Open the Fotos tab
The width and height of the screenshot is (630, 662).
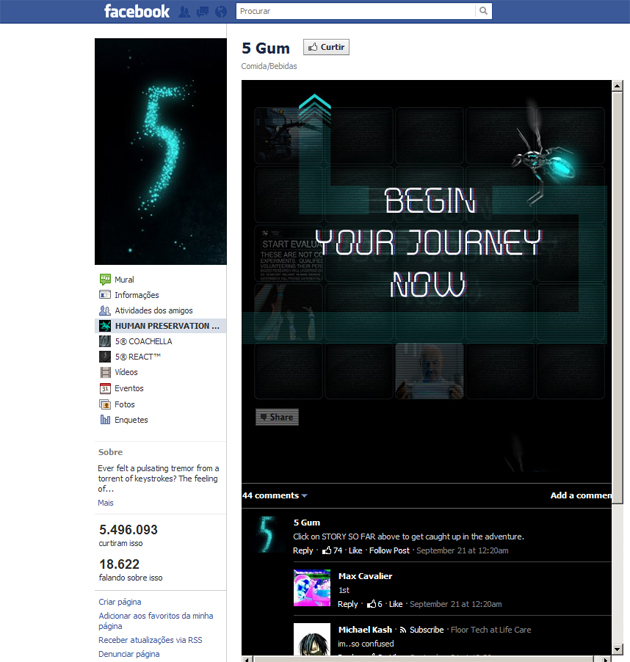(125, 404)
